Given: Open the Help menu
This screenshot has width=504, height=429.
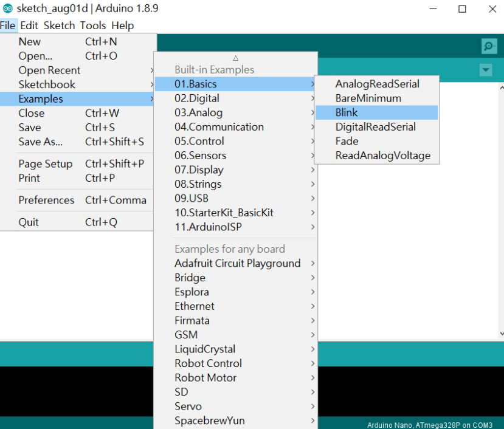Looking at the screenshot, I should (122, 26).
